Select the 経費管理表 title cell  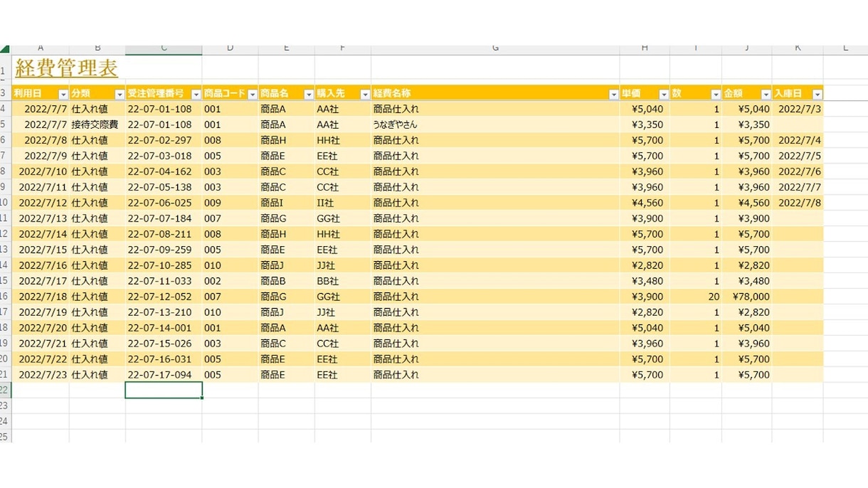coord(66,69)
